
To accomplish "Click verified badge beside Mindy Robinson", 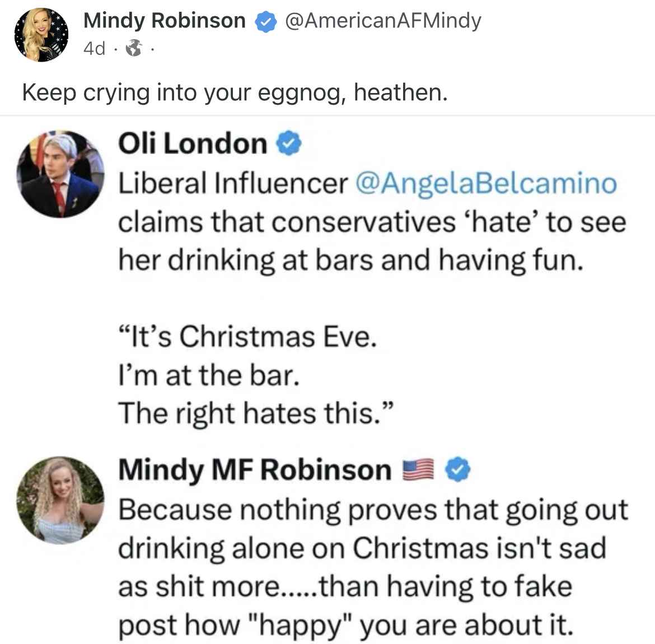I will coord(265,22).
